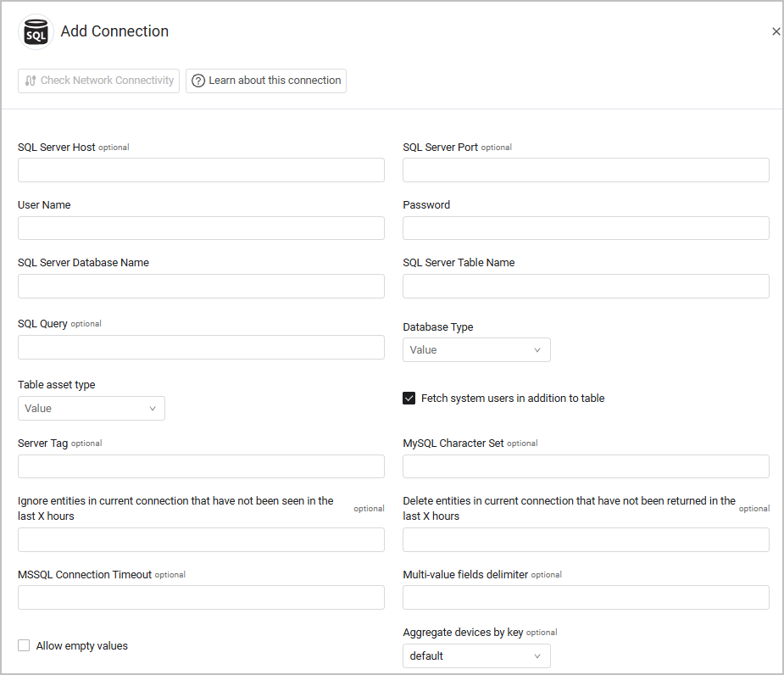Open the Aggregate devices by key dropdown

point(476,655)
